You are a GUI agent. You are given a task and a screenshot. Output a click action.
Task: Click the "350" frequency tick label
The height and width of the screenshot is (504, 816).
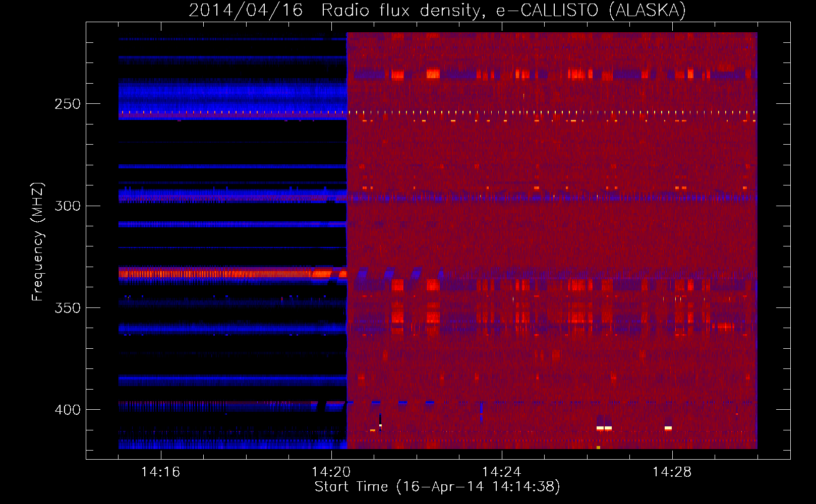[68, 308]
